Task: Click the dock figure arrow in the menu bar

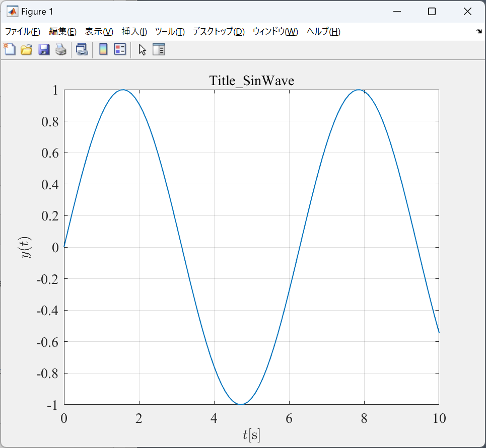Action: click(x=479, y=31)
